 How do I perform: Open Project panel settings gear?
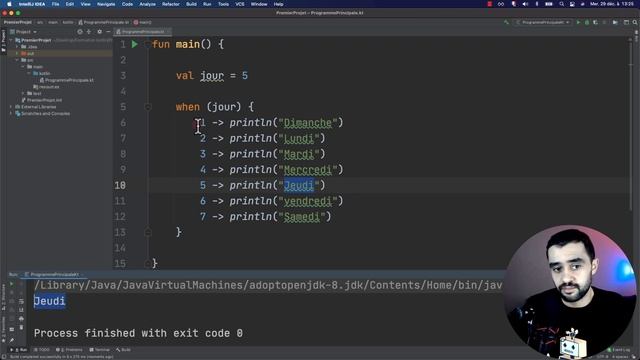pyautogui.click(x=99, y=31)
